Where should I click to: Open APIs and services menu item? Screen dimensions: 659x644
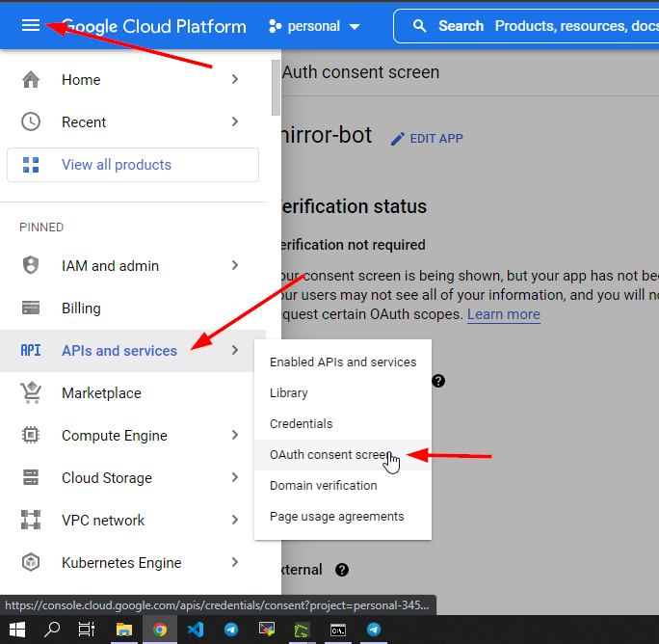(x=133, y=350)
